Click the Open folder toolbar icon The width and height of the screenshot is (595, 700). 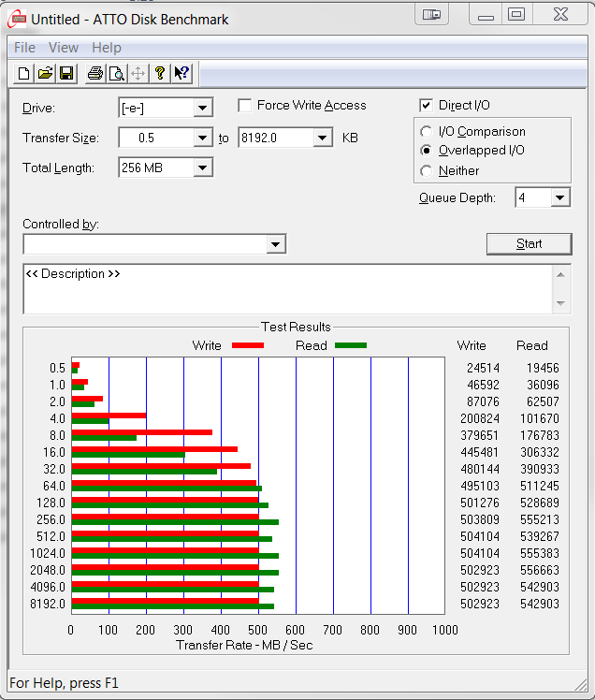[45, 73]
